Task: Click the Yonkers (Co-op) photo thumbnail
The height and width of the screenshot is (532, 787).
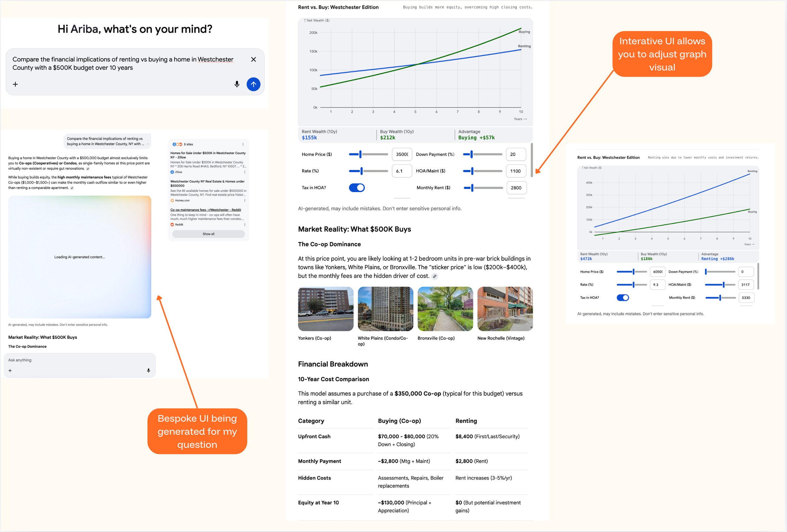Action: tap(326, 309)
